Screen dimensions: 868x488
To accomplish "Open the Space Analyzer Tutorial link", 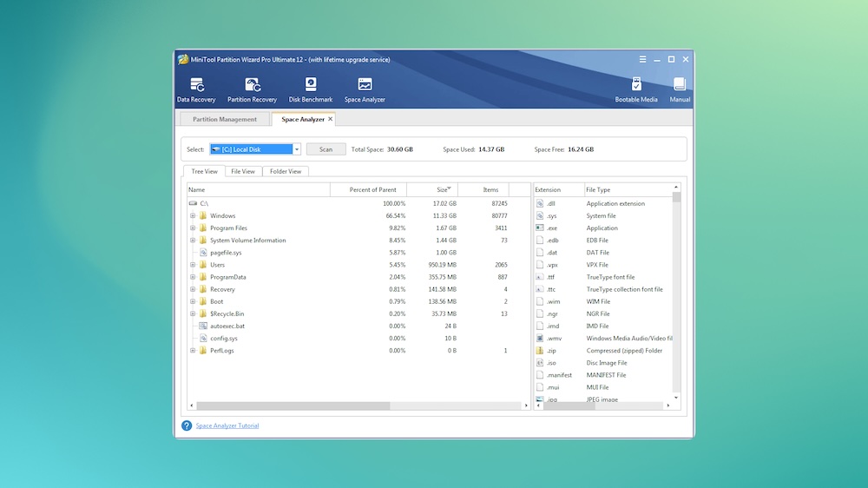I will point(227,425).
